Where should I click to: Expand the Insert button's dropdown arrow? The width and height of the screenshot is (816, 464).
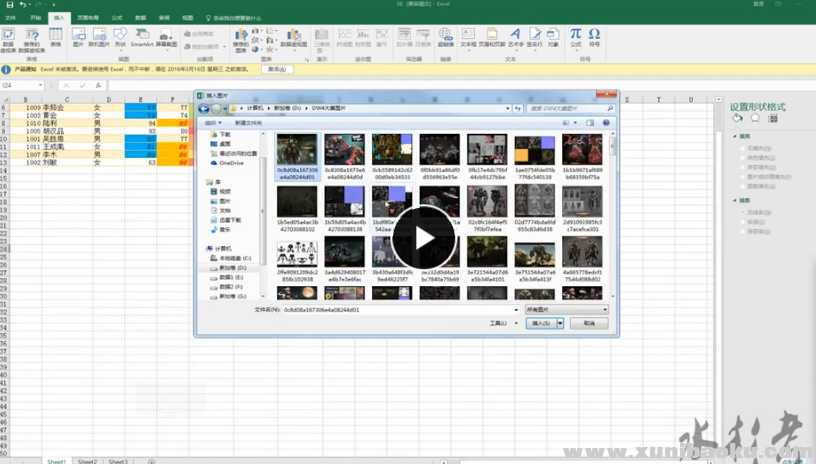pyautogui.click(x=561, y=324)
